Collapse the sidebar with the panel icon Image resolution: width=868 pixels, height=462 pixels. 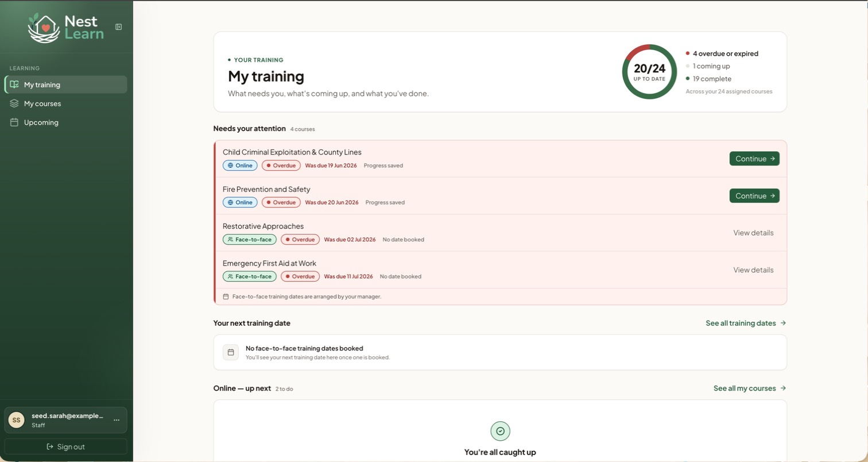pos(118,27)
